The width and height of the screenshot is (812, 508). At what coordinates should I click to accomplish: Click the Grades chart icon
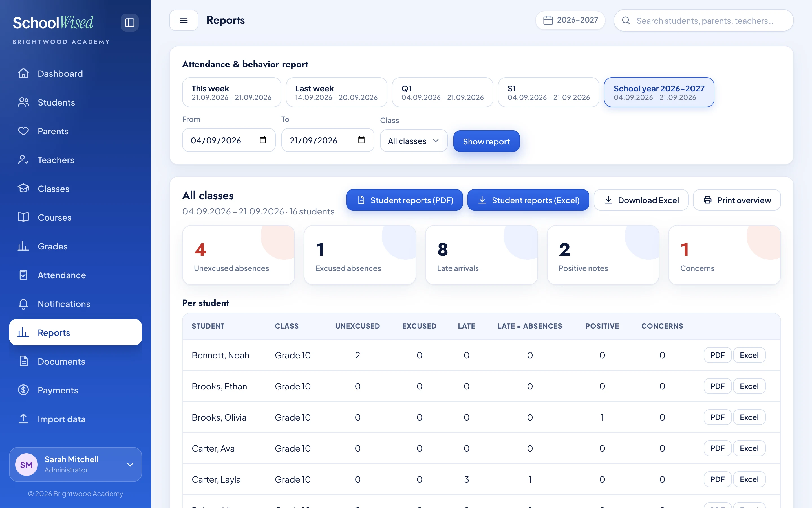(23, 246)
